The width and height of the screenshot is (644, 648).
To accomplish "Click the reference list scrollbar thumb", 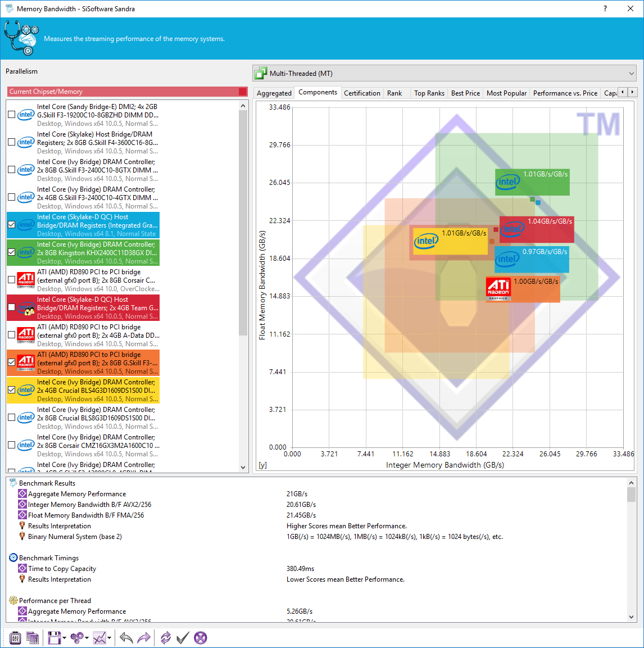I will [243, 223].
